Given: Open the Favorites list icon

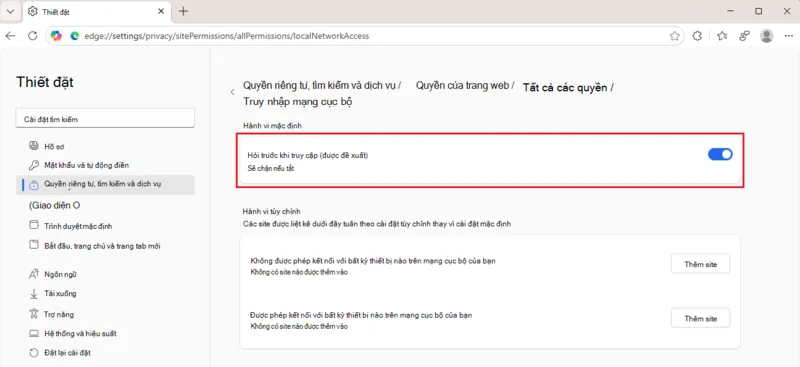Looking at the screenshot, I should (x=722, y=36).
